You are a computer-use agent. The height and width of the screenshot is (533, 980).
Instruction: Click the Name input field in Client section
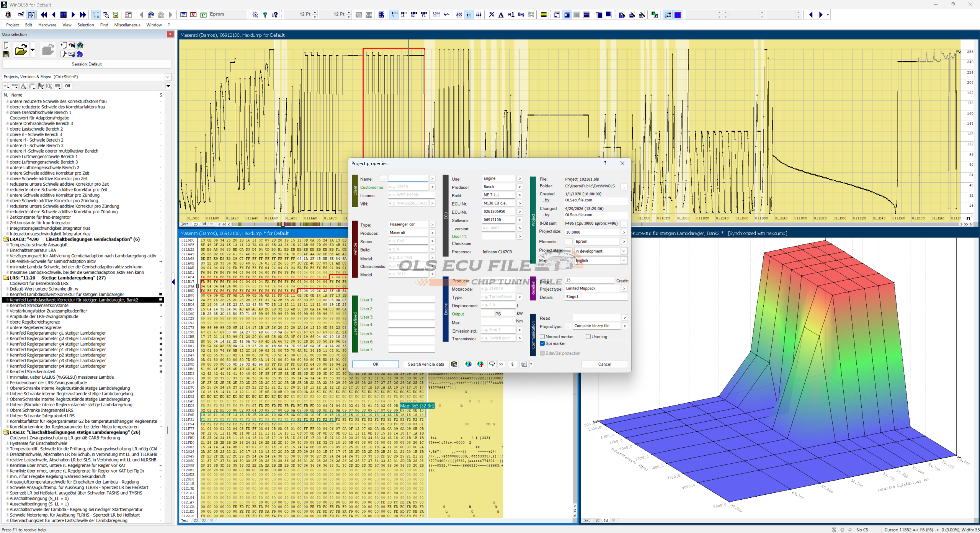pos(408,178)
